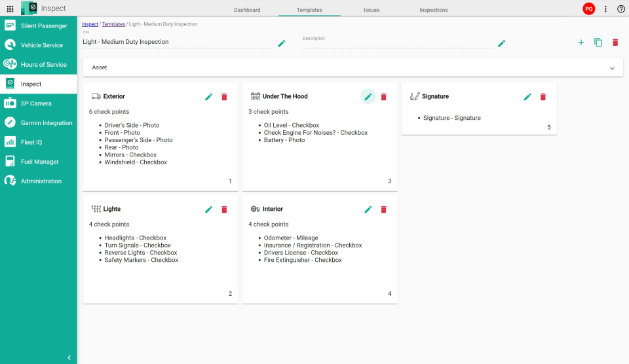
Task: Click 'Driver's Side - Photo' check point
Action: tap(132, 125)
